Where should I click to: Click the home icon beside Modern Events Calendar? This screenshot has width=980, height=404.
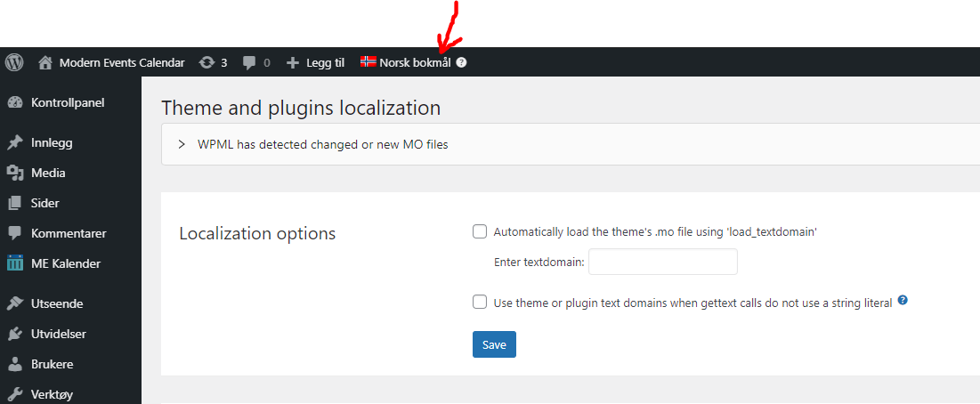coord(45,62)
